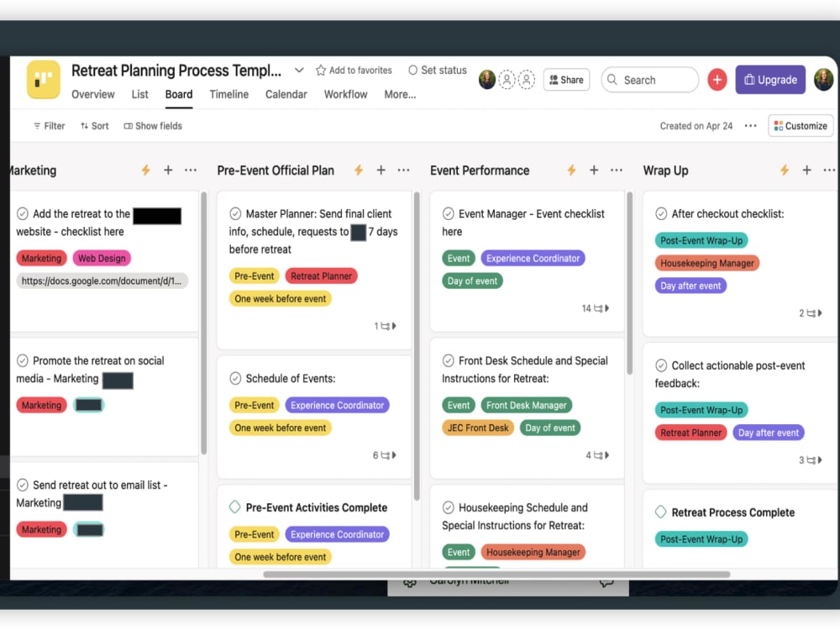Image resolution: width=840 pixels, height=630 pixels.
Task: Open Event Performance column overflow menu
Action: click(x=617, y=170)
